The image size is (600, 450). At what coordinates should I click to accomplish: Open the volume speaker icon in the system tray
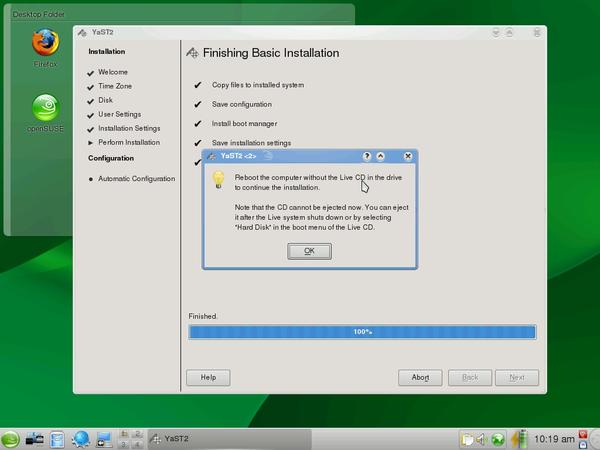[481, 439]
